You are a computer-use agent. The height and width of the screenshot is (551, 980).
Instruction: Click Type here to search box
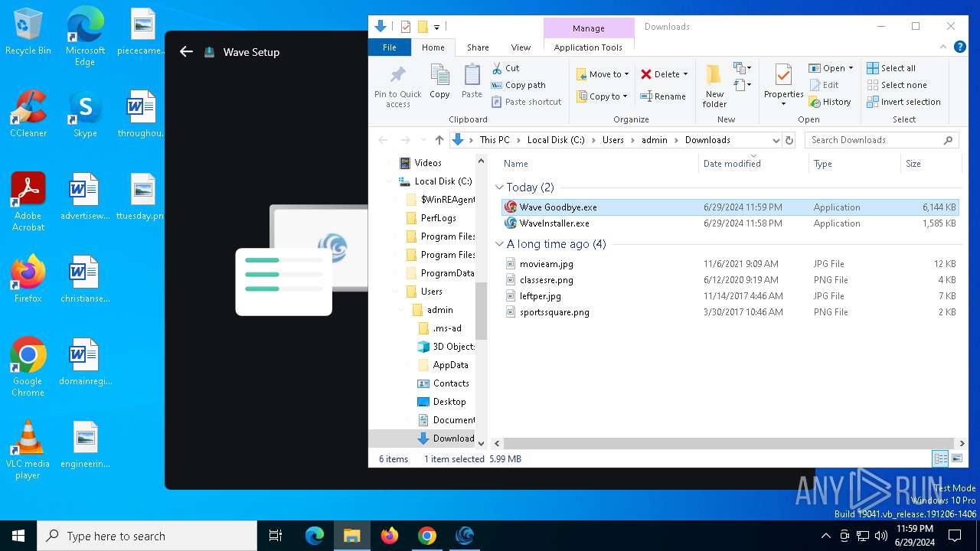(x=147, y=536)
